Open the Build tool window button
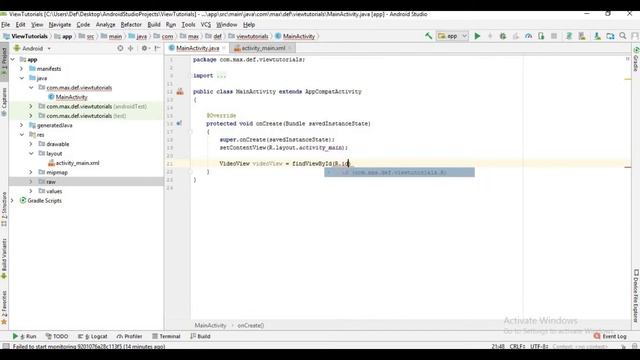 (200, 336)
